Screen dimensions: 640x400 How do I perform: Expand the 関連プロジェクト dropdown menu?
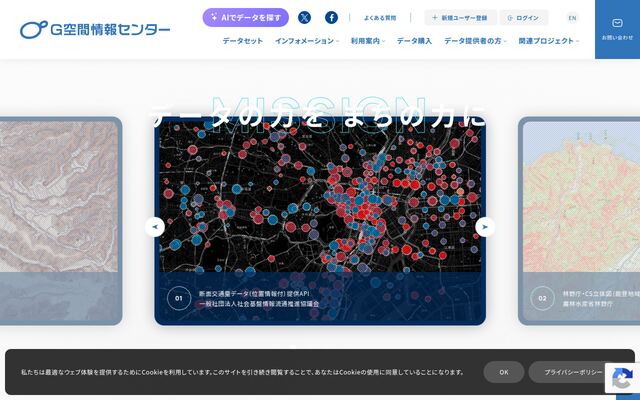click(549, 41)
